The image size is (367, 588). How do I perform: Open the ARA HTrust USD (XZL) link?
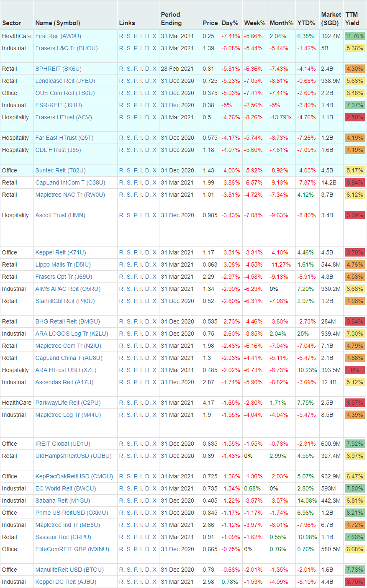tap(66, 370)
